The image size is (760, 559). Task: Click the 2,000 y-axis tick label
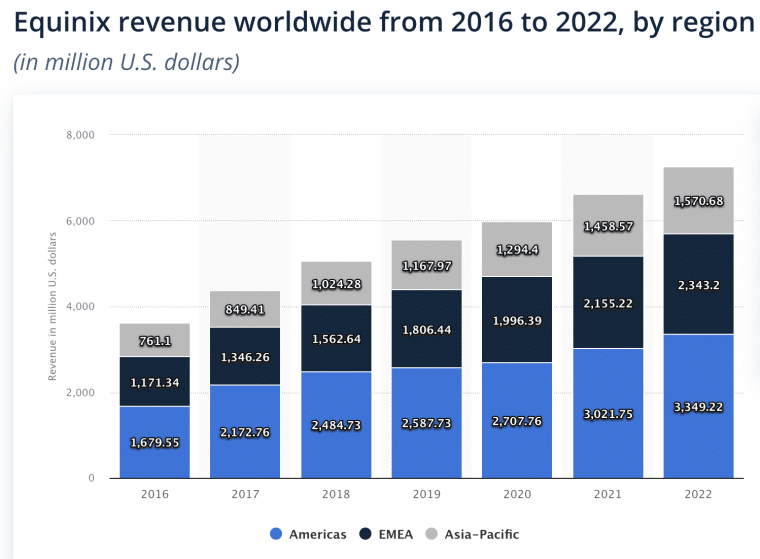[x=80, y=392]
